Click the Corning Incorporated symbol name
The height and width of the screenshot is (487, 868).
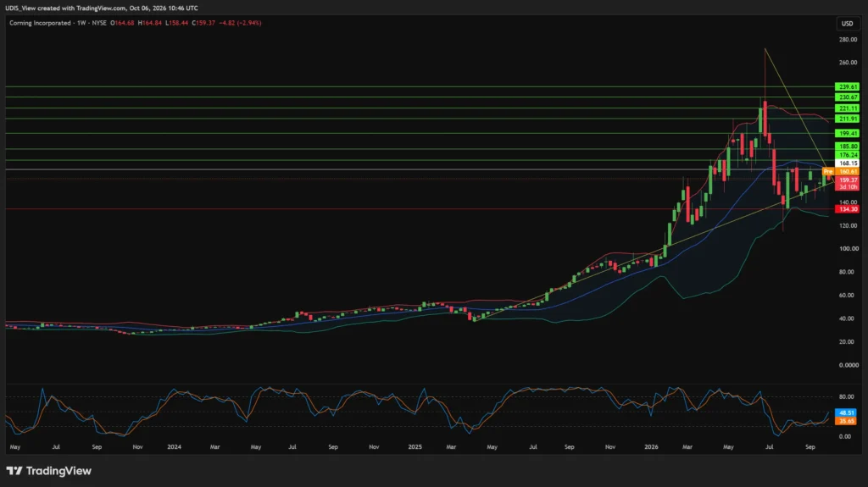tap(40, 23)
